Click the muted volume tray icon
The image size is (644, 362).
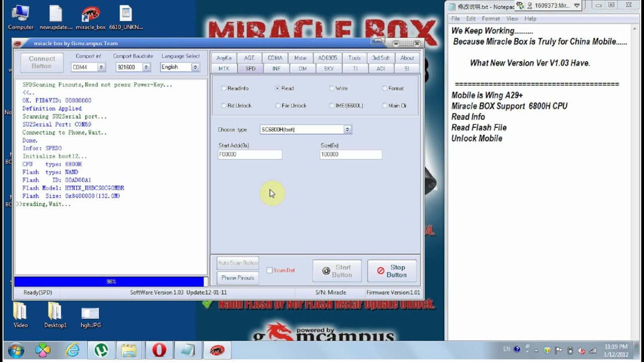pyautogui.click(x=582, y=350)
